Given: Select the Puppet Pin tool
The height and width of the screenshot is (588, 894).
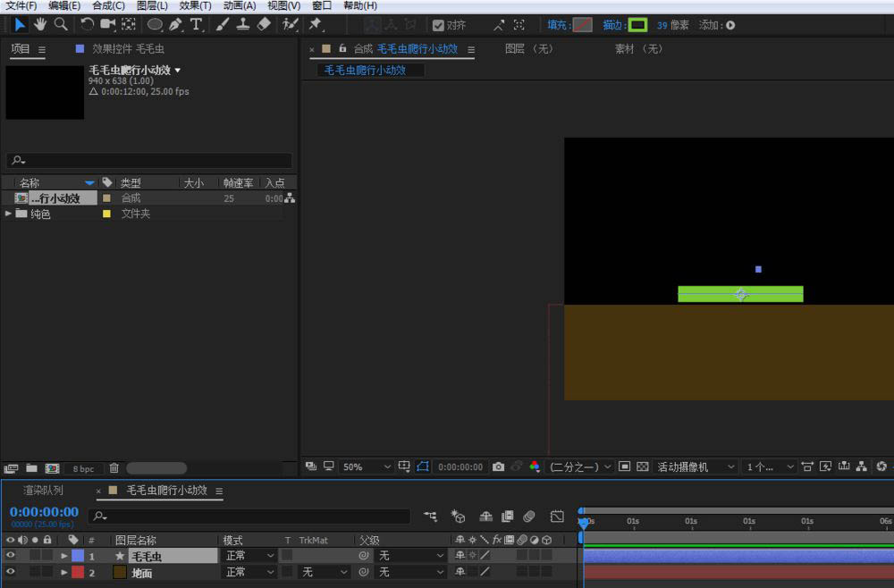Looking at the screenshot, I should tap(315, 24).
